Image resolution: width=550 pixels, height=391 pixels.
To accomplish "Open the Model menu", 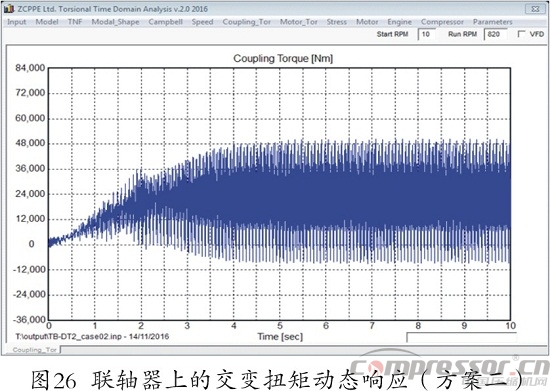I will pyautogui.click(x=47, y=22).
